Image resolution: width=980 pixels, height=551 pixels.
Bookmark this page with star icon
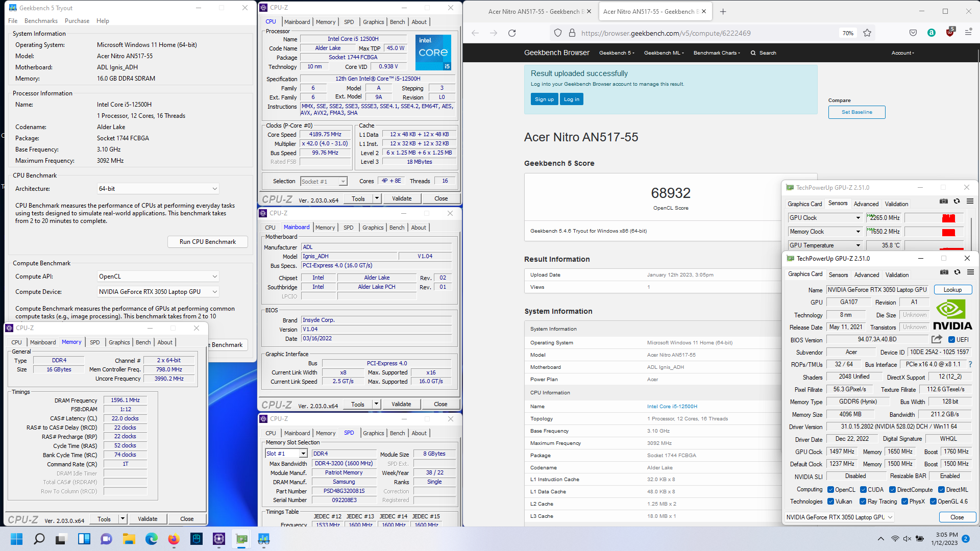(867, 33)
